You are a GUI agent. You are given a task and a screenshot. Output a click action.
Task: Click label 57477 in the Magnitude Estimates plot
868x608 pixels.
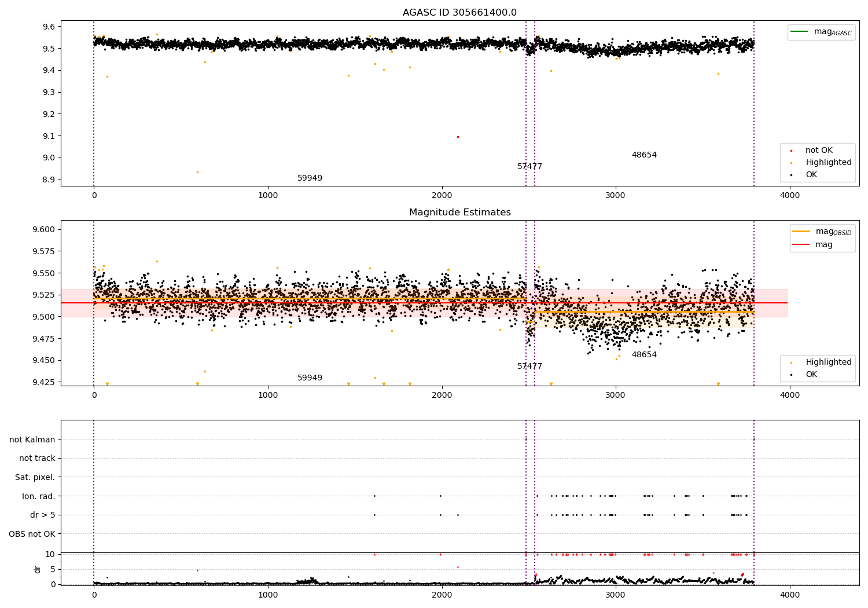[529, 367]
